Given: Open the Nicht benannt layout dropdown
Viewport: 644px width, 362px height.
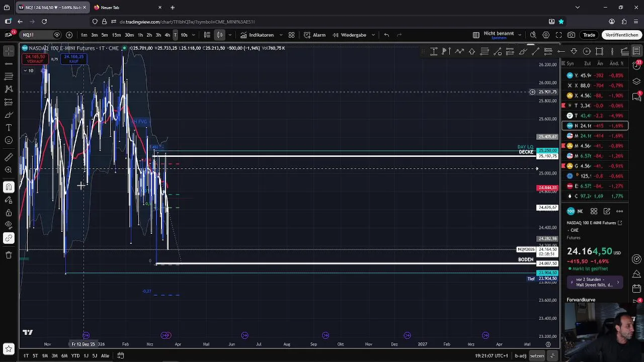Looking at the screenshot, I should click(x=520, y=34).
